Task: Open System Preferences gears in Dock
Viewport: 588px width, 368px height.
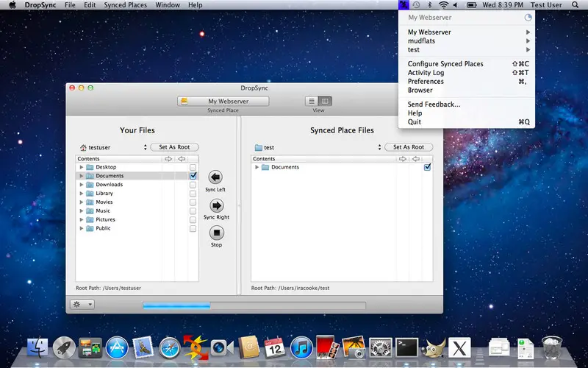Action: pyautogui.click(x=381, y=347)
